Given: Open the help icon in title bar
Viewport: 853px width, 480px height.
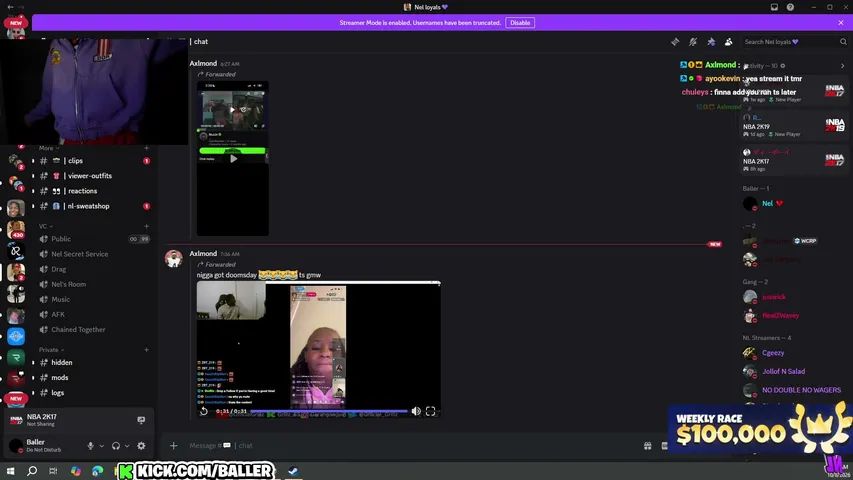Looking at the screenshot, I should [790, 7].
